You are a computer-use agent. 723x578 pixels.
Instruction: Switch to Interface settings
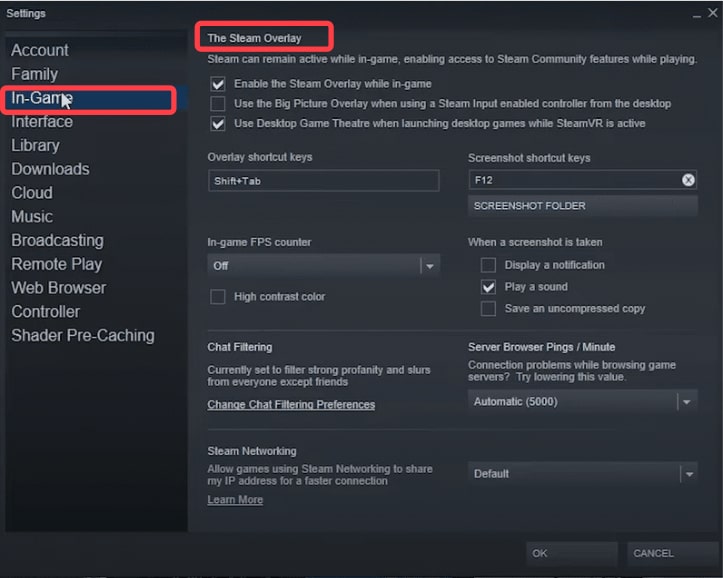point(42,122)
